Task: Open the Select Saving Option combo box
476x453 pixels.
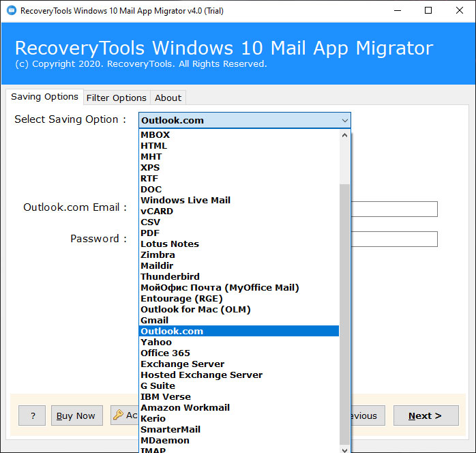Action: (245, 120)
